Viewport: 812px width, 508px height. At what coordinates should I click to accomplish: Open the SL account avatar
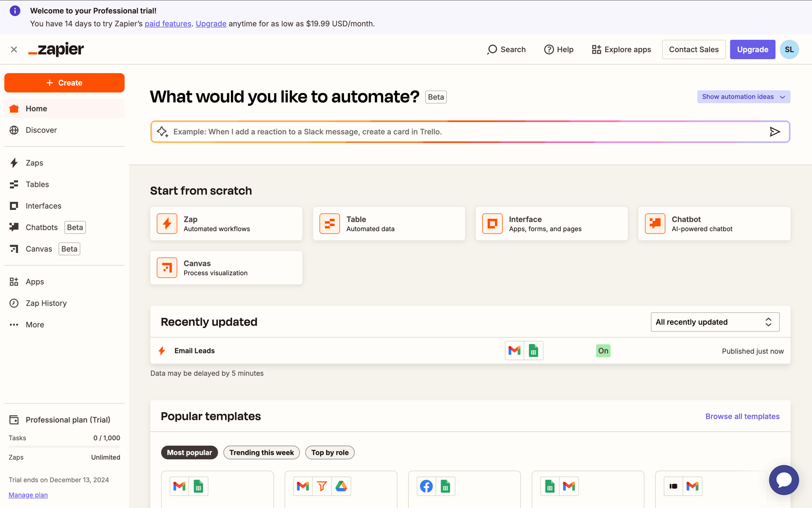pos(789,50)
